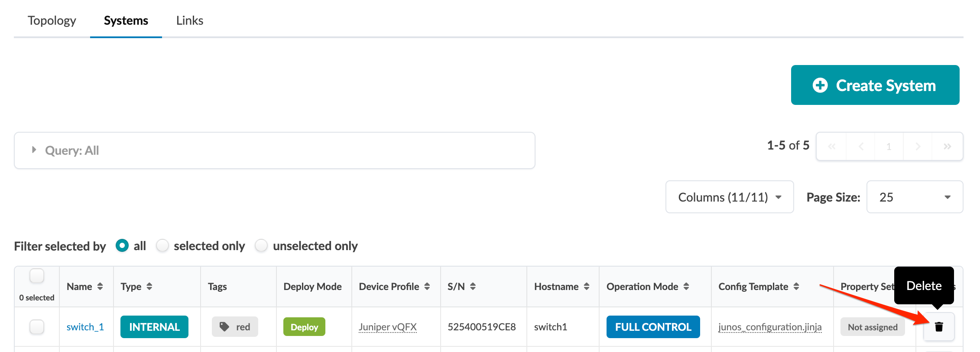This screenshot has width=980, height=352.
Task: Open the Columns (11/11) dropdown
Action: coord(730,197)
